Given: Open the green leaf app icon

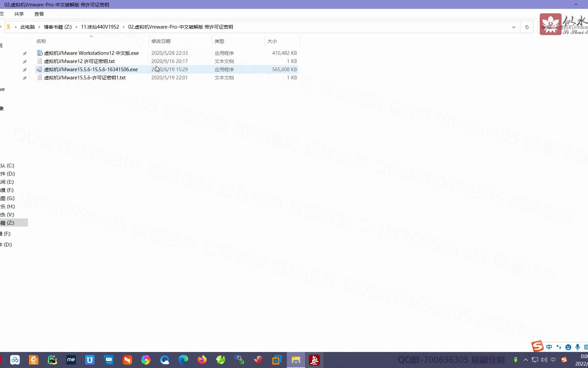Looking at the screenshot, I should [221, 360].
